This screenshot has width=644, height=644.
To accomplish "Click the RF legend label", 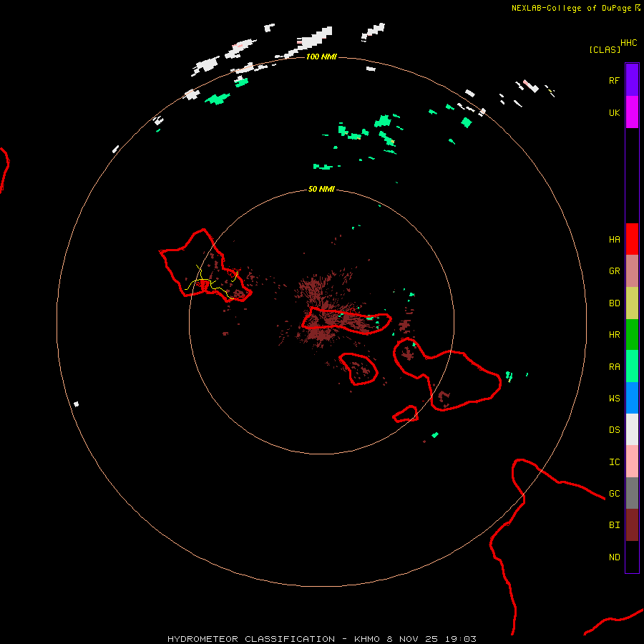I will point(614,80).
